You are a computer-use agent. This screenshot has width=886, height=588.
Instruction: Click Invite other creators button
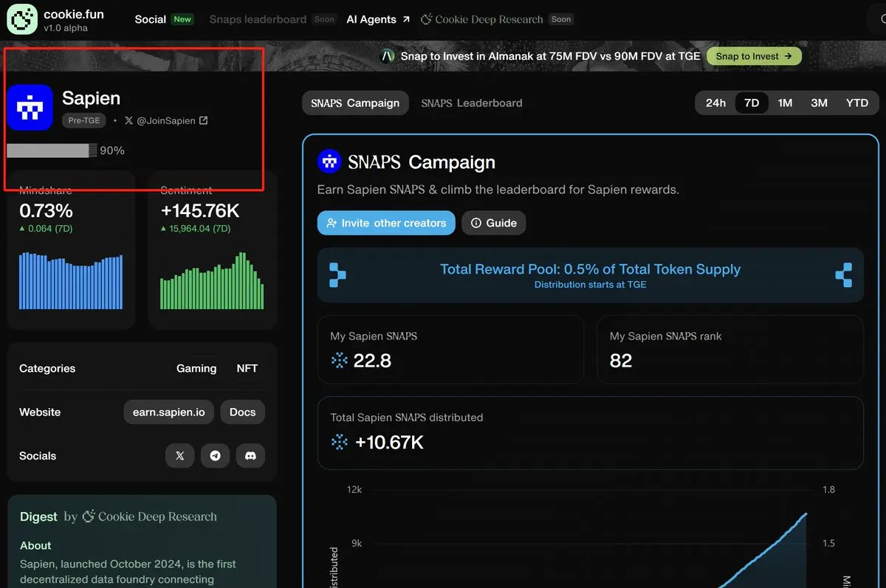click(x=386, y=223)
